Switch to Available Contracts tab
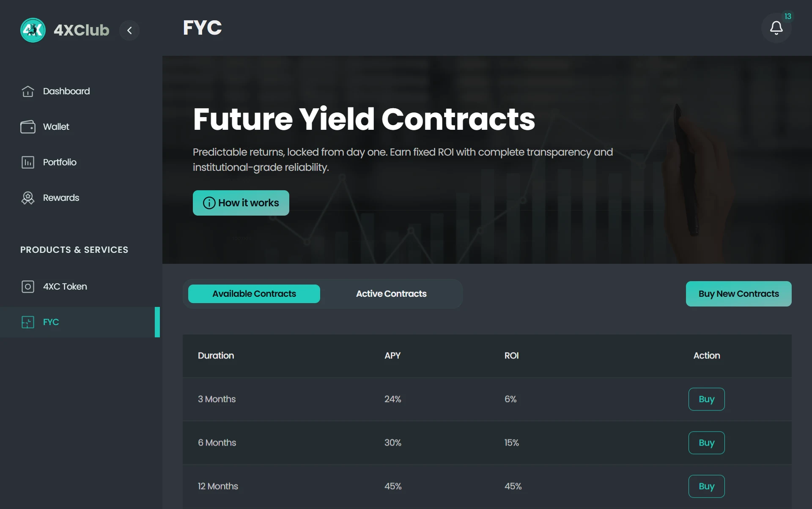812x509 pixels. (254, 294)
